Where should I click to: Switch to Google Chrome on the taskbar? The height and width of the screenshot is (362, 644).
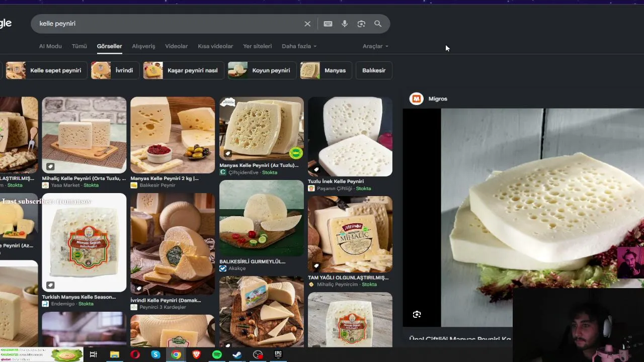pos(176,354)
